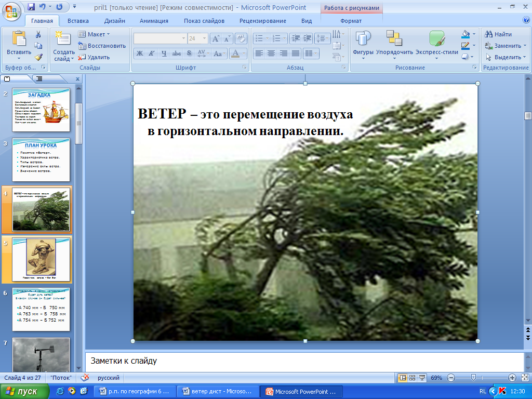Open PowerPoint help question mark
The height and width of the screenshot is (399, 532).
(x=526, y=20)
